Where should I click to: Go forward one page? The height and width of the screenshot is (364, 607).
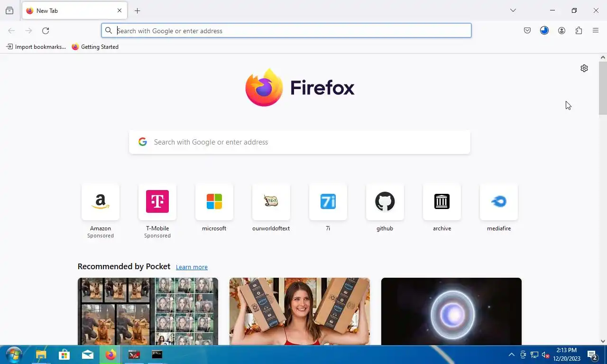(28, 31)
